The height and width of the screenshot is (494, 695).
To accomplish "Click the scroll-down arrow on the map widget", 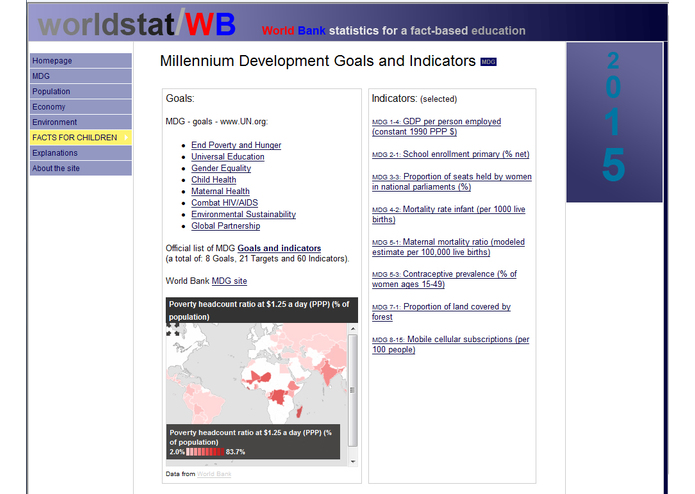I will coord(353,461).
